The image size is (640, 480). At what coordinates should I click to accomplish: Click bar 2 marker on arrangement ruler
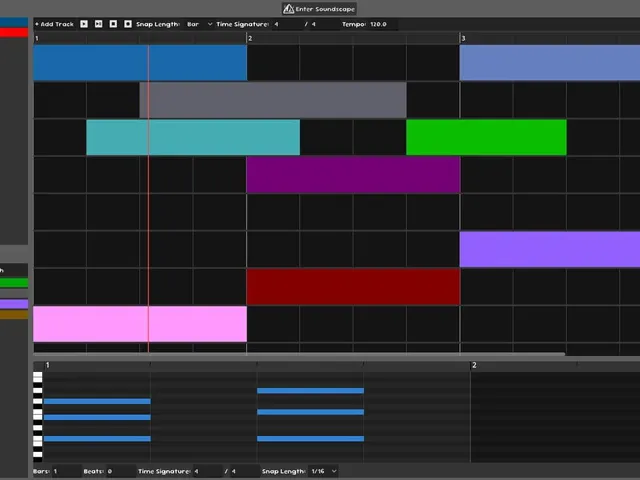(250, 38)
